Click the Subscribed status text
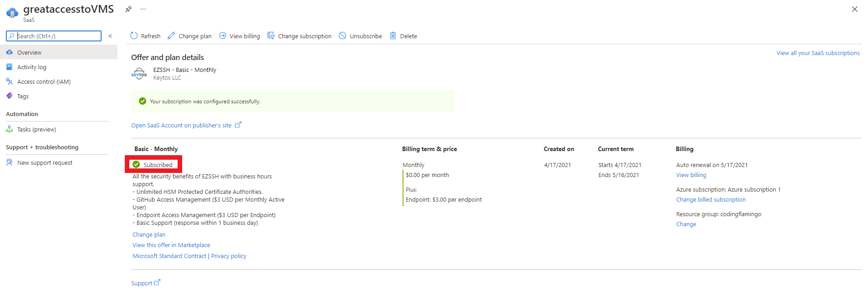868x294 pixels. point(158,165)
